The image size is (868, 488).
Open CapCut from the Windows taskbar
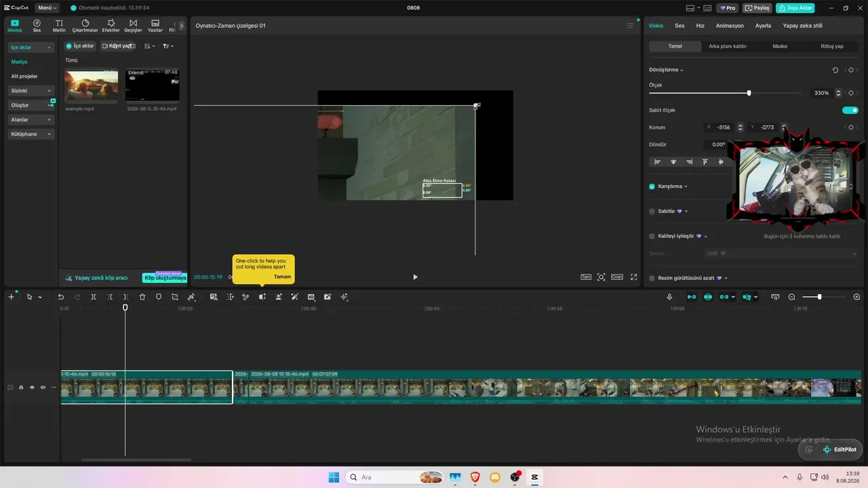coord(534,477)
